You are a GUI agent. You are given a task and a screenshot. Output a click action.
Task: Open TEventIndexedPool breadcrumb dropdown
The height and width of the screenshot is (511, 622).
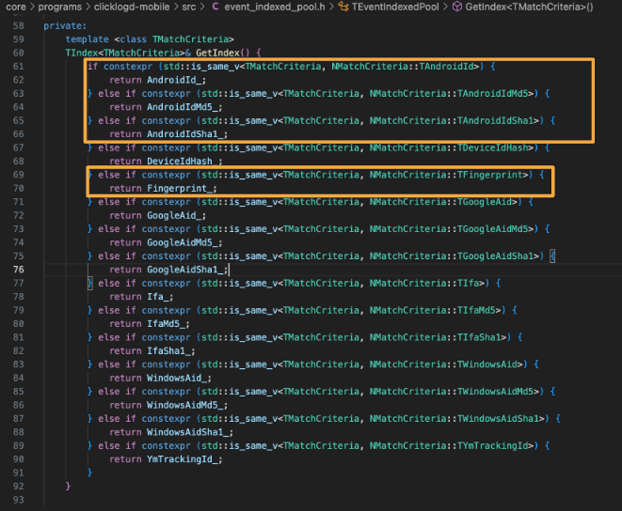point(395,7)
